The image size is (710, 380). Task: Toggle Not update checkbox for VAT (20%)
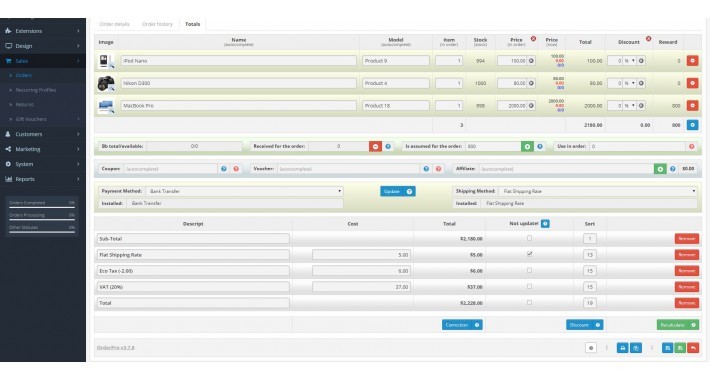[x=529, y=286]
